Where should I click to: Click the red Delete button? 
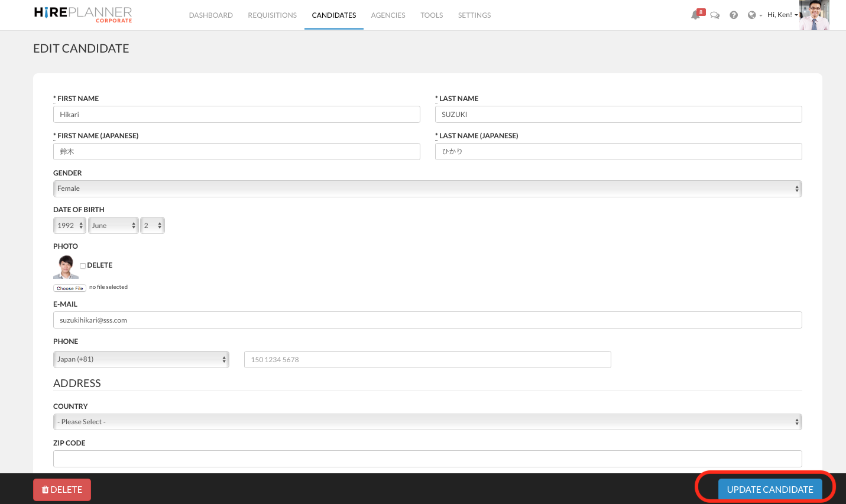62,490
